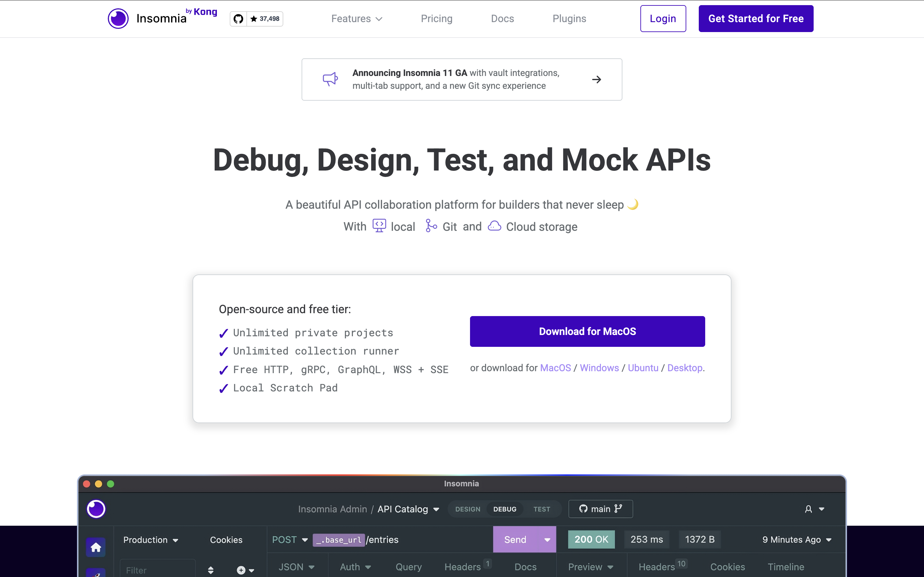Click the Insomnia logo icon in navbar
This screenshot has width=924, height=577.
(x=118, y=18)
